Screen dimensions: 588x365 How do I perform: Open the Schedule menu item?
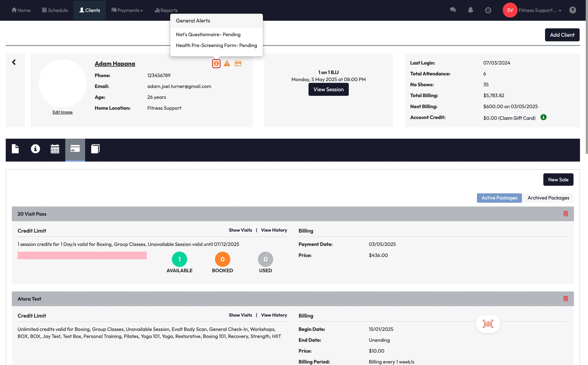pos(55,10)
